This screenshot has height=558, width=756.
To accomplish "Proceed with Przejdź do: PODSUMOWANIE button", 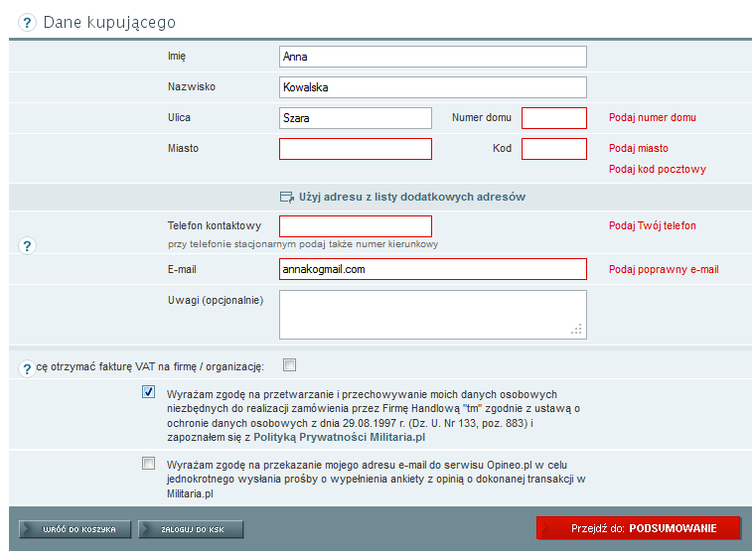I will 638,528.
